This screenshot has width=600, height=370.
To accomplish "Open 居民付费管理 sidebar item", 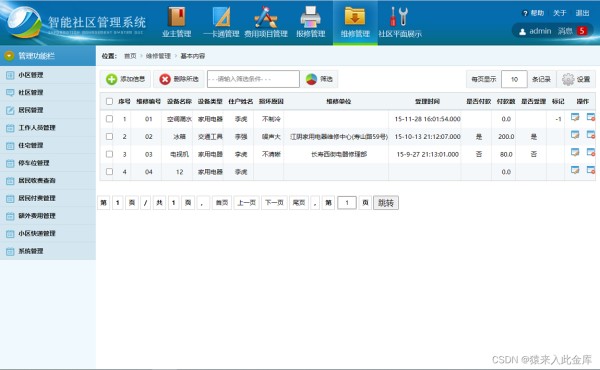I will pos(48,198).
